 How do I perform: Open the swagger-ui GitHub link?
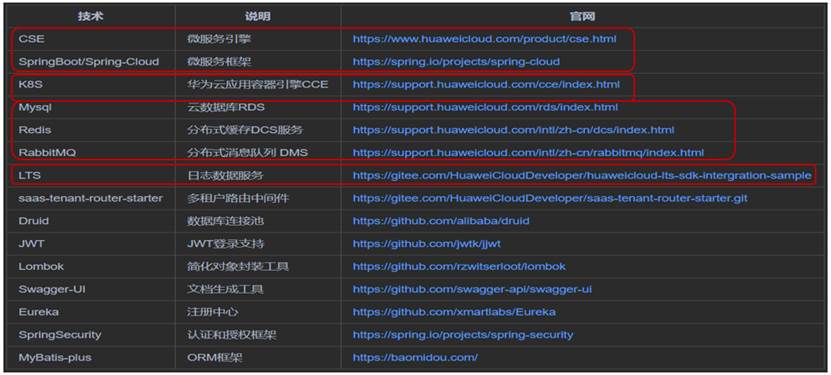pos(472,289)
